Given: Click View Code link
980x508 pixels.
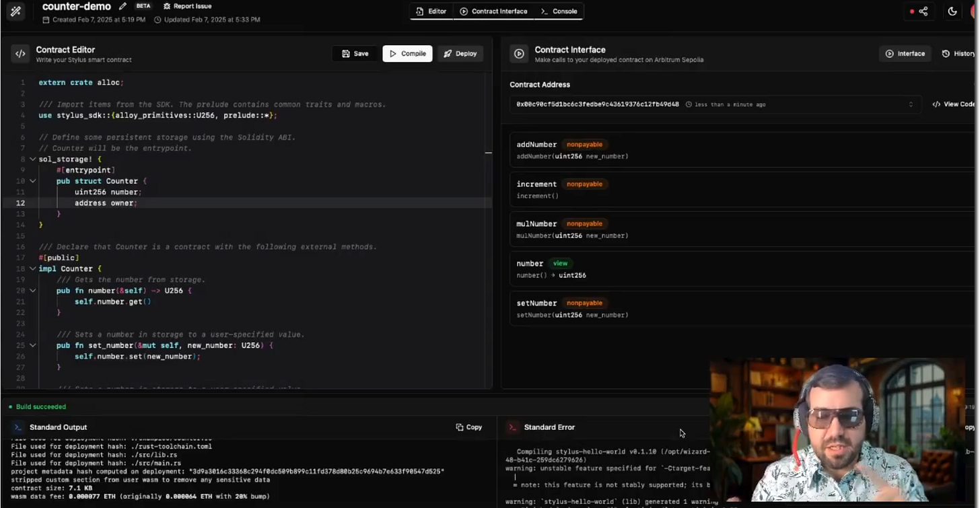Looking at the screenshot, I should click(953, 104).
